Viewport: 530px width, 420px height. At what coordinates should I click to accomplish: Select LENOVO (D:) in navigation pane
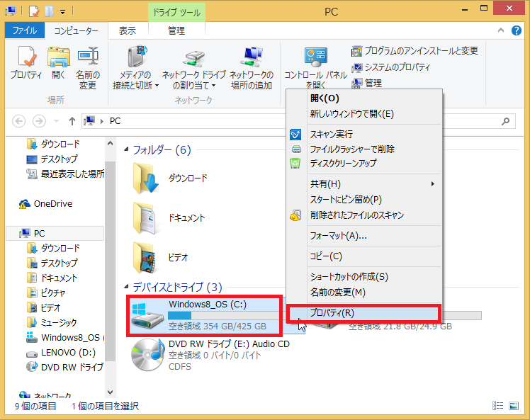click(x=61, y=353)
